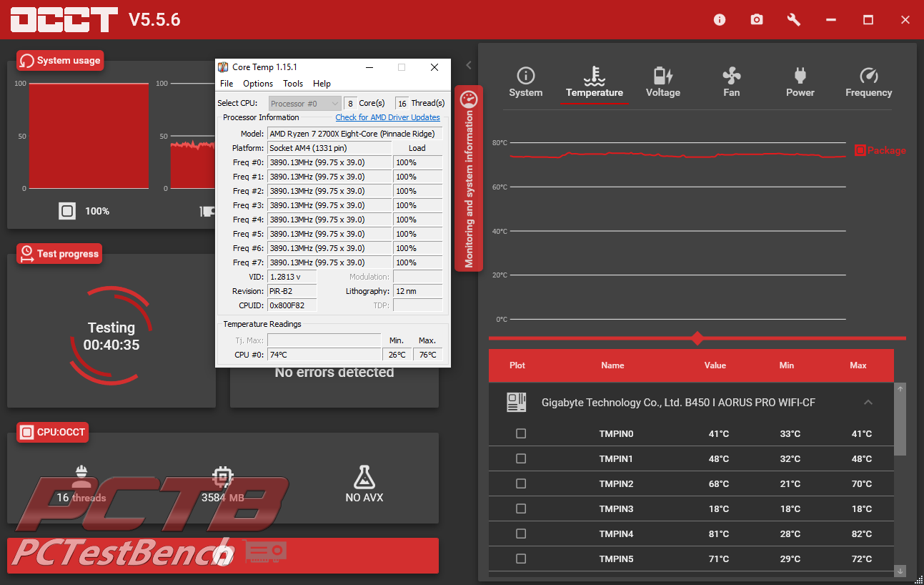
Task: Open Core Temp Tools menu
Action: (293, 84)
